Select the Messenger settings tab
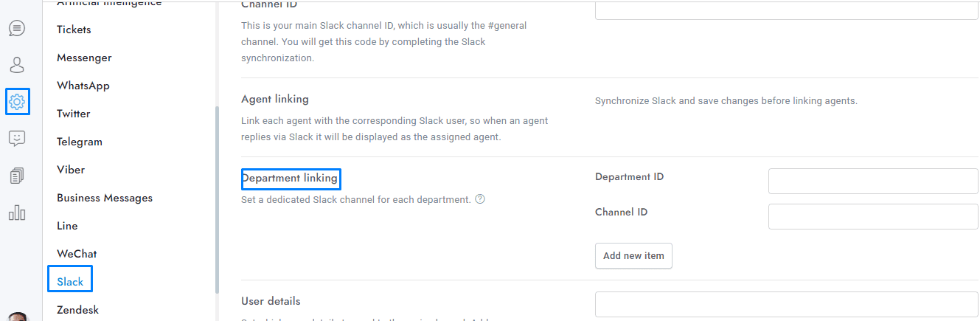The width and height of the screenshot is (980, 321). (x=84, y=58)
